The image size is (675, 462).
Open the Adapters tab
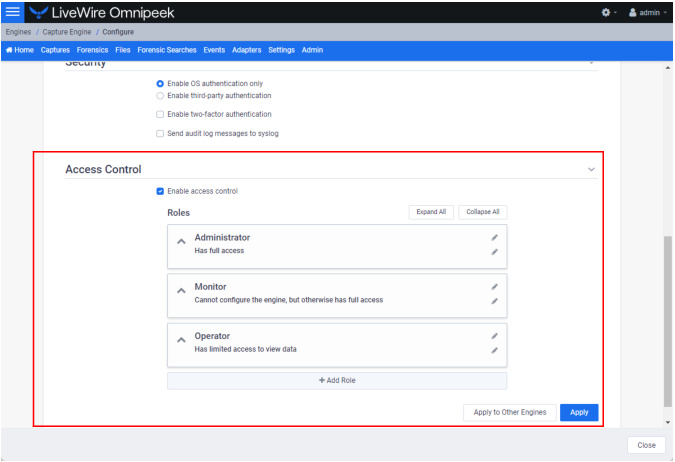(x=247, y=50)
